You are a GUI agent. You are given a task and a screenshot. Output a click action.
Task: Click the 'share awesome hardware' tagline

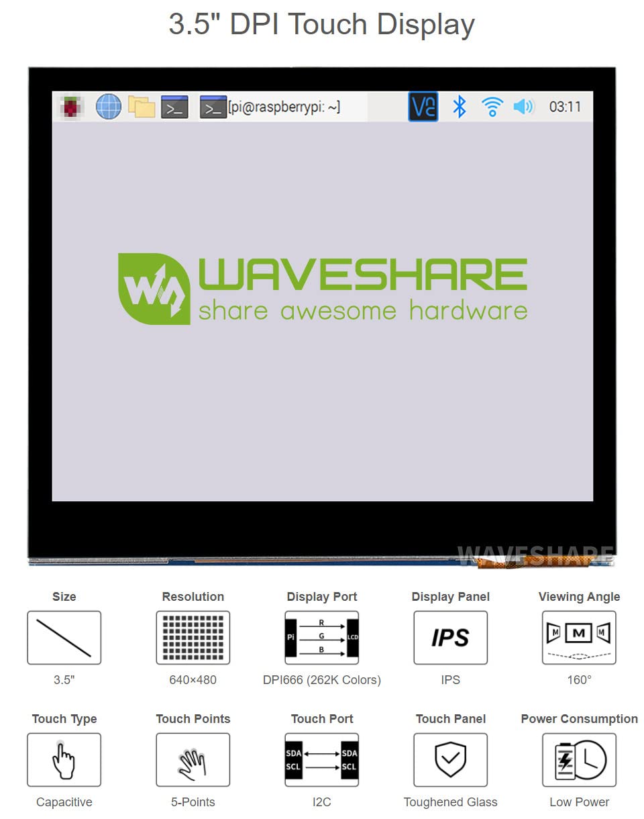pos(362,311)
